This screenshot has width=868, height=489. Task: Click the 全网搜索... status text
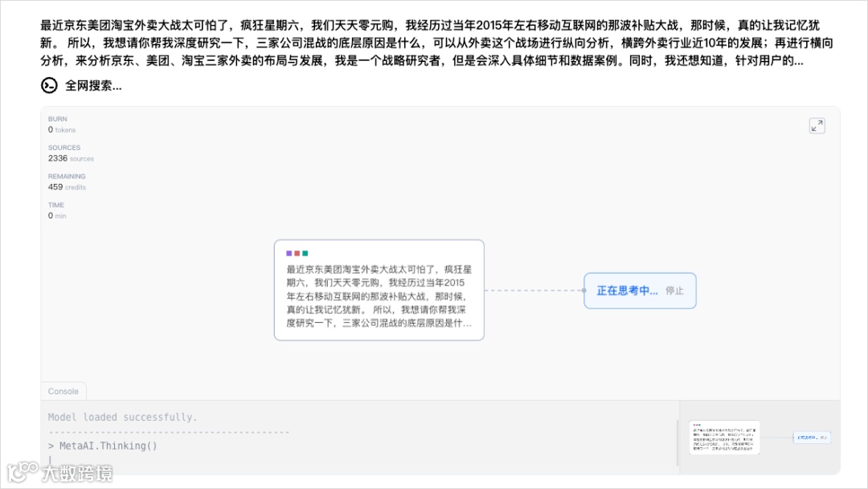[x=93, y=86]
